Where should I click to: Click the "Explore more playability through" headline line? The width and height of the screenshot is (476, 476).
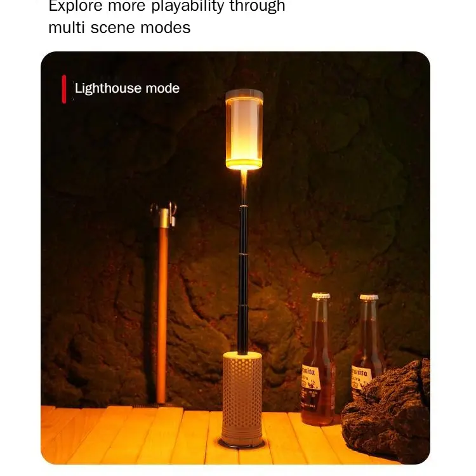[x=167, y=6]
